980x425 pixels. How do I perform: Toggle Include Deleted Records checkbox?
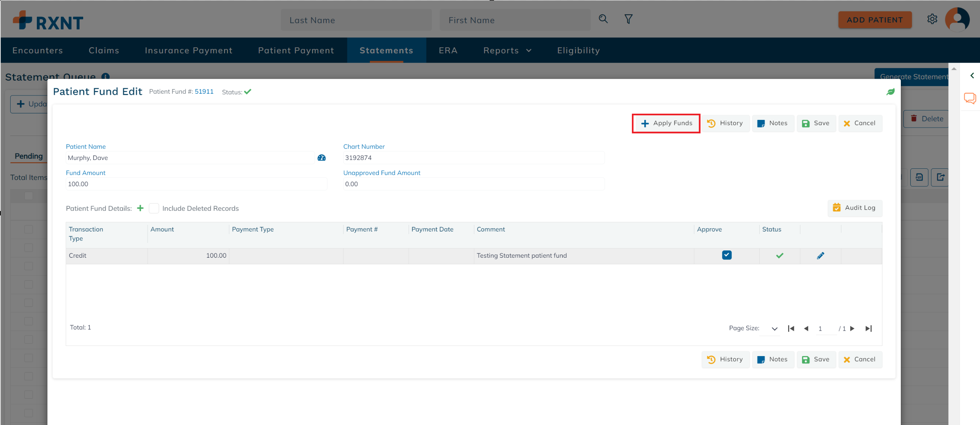tap(154, 208)
